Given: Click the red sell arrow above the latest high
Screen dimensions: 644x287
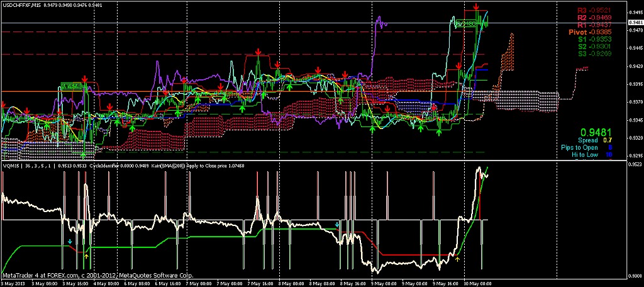Looking at the screenshot, I should click(x=477, y=8).
